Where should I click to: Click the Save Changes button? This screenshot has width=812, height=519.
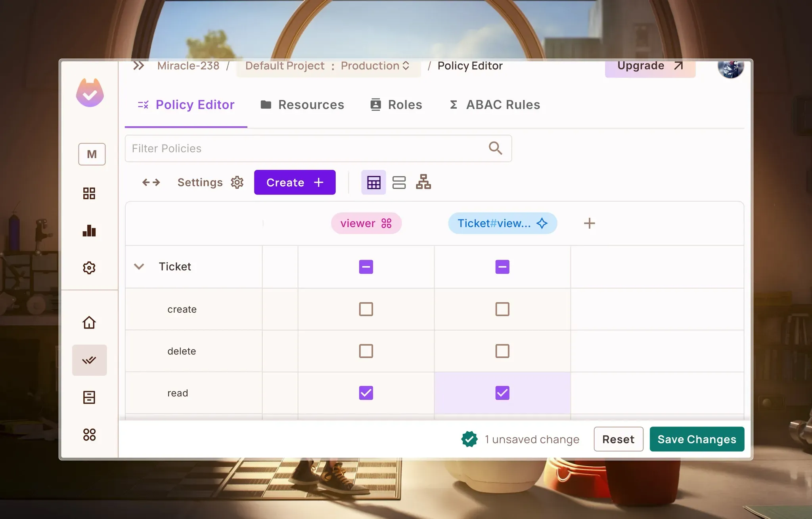pyautogui.click(x=697, y=439)
